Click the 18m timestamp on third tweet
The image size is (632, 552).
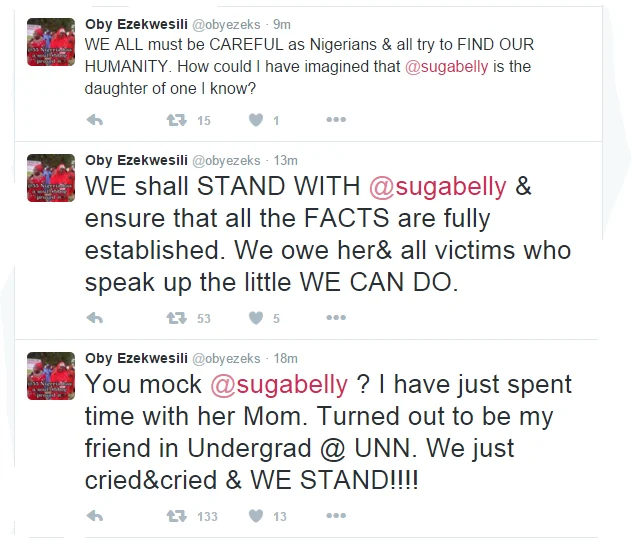tap(286, 358)
